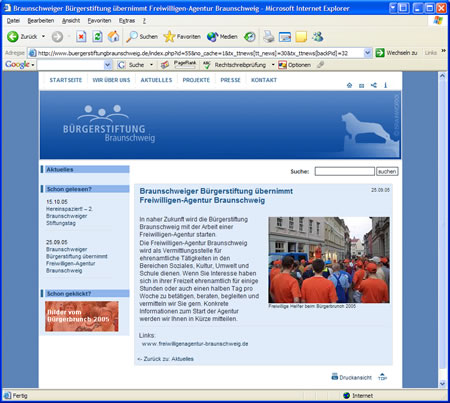Click the Google Suche G icon
Screen dimensions: 450x403
121,65
